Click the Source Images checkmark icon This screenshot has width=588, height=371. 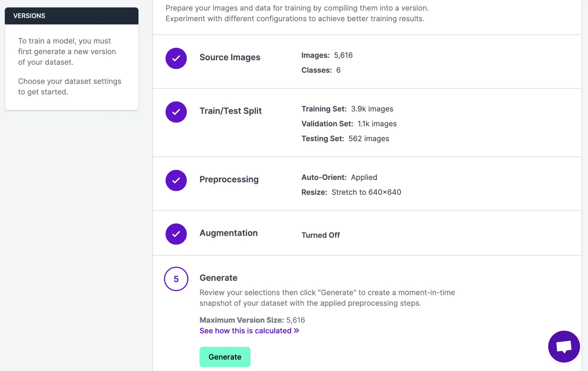[176, 58]
